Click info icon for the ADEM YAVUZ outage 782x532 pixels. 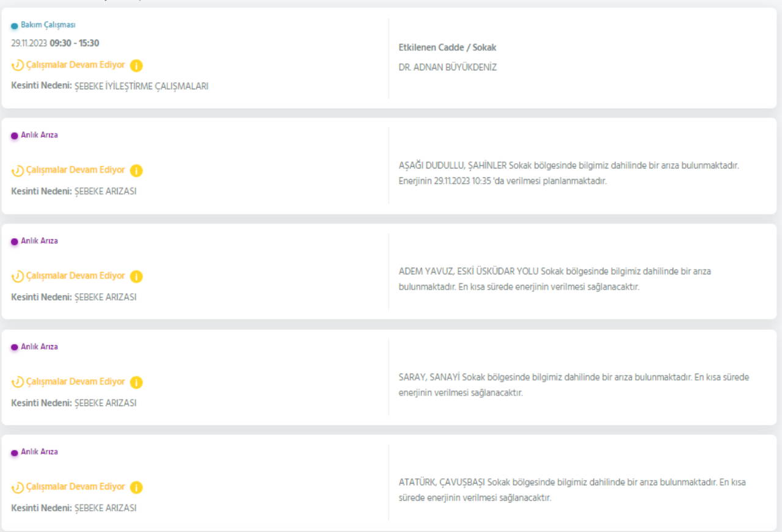[x=136, y=277]
